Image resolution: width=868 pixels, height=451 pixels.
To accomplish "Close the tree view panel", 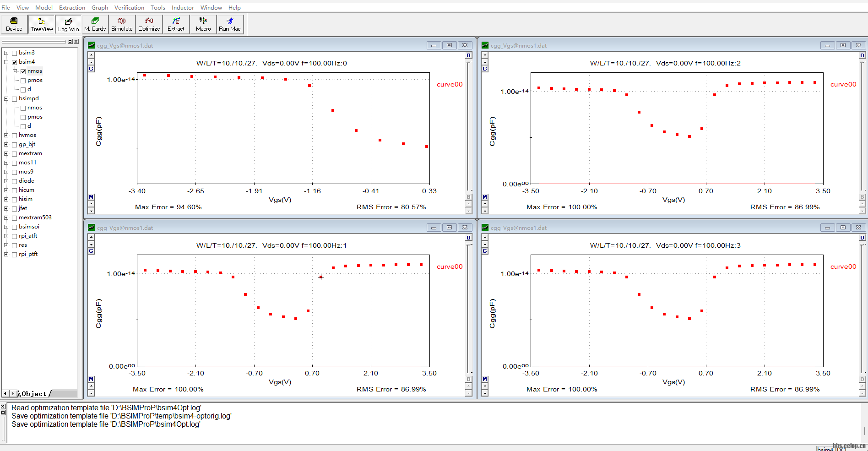I will [76, 42].
